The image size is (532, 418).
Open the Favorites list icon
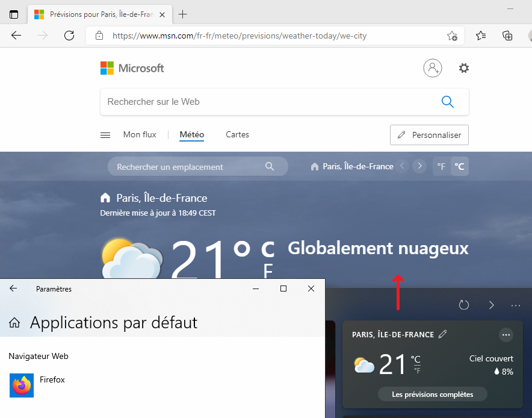point(481,36)
